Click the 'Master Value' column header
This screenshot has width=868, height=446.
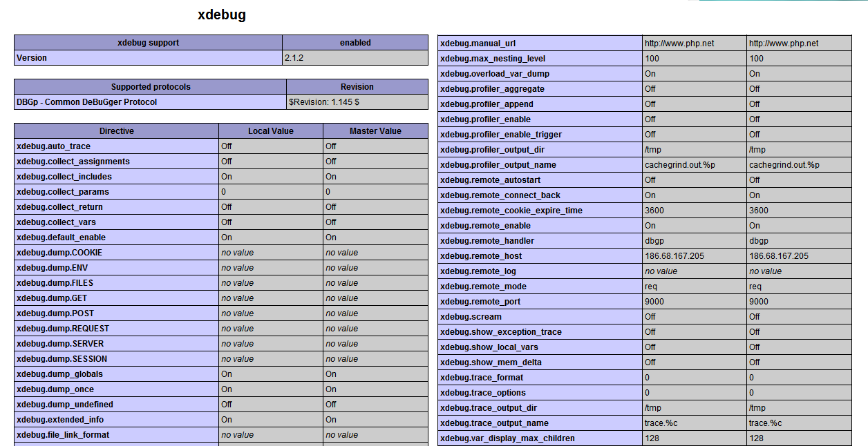(x=376, y=131)
